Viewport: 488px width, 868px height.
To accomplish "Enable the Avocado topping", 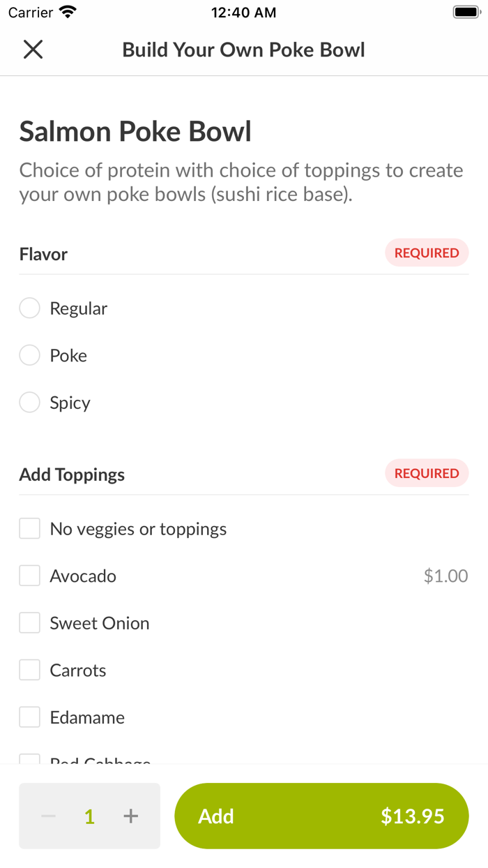I will tap(29, 575).
